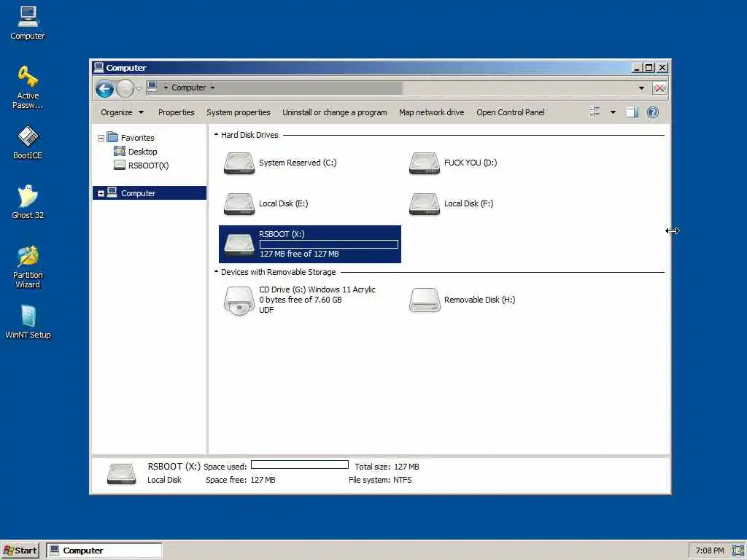Click the 'Removable Disk (H:)' label

[480, 300]
